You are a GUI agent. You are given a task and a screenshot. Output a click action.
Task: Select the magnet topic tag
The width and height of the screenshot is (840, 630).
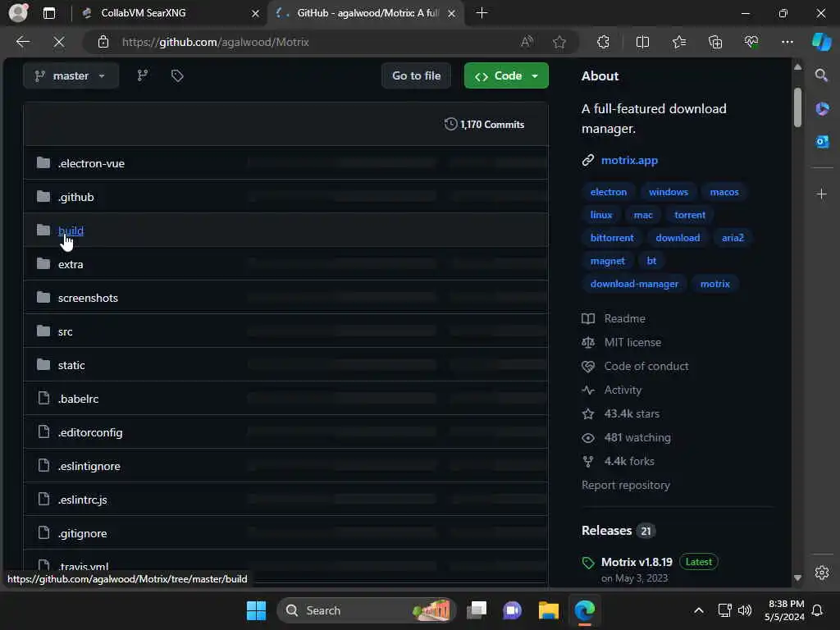coord(608,261)
